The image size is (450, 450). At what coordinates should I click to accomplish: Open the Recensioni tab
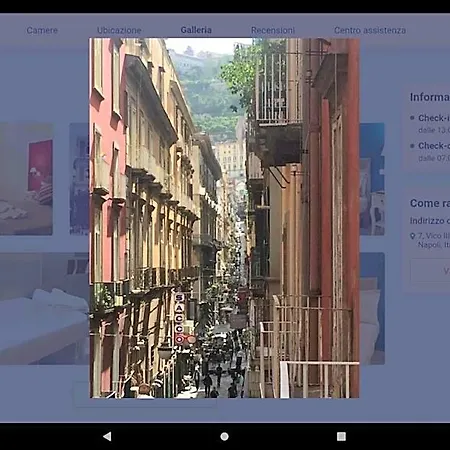coord(273,30)
